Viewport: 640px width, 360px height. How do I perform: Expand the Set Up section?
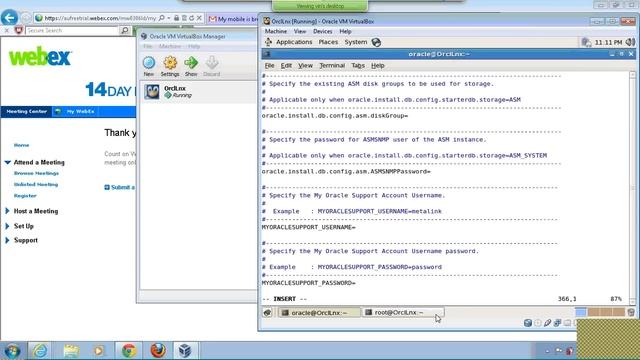pyautogui.click(x=7, y=226)
